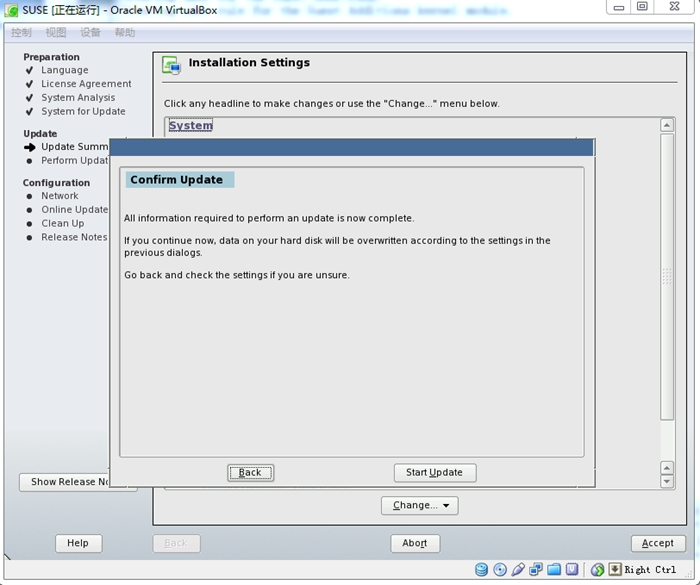Click the System headline link
Image resolution: width=700 pixels, height=585 pixels.
(191, 125)
